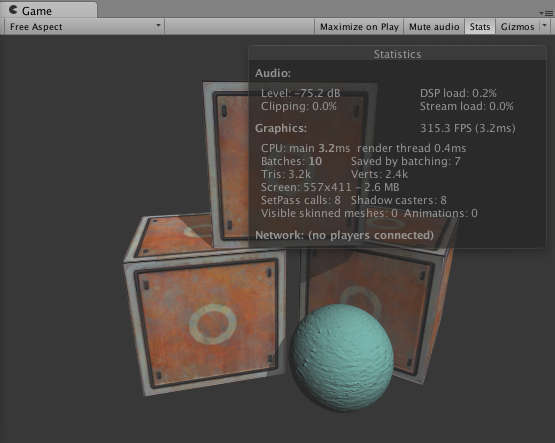
Task: Click the Game tab Pac-Man icon
Action: [x=13, y=10]
